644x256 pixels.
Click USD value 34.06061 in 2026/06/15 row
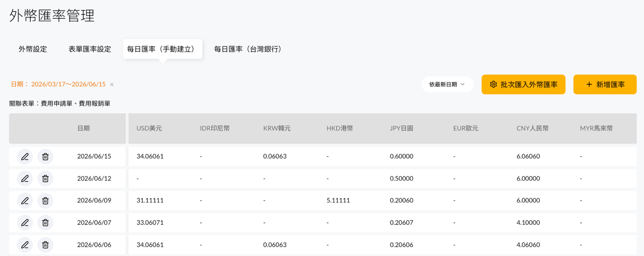click(x=150, y=156)
